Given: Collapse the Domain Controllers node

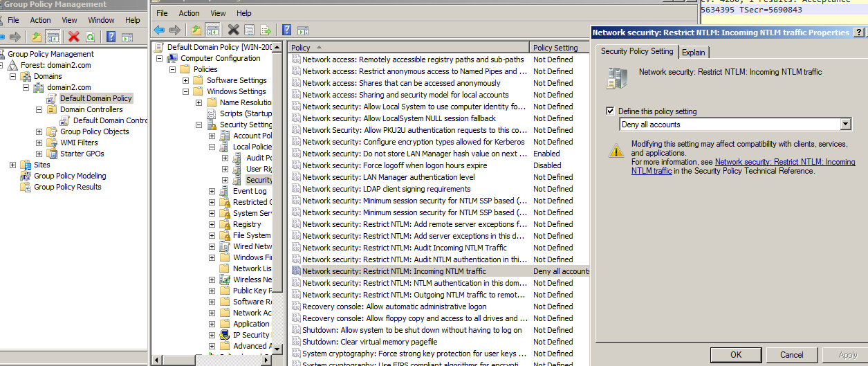Looking at the screenshot, I should click(39, 109).
